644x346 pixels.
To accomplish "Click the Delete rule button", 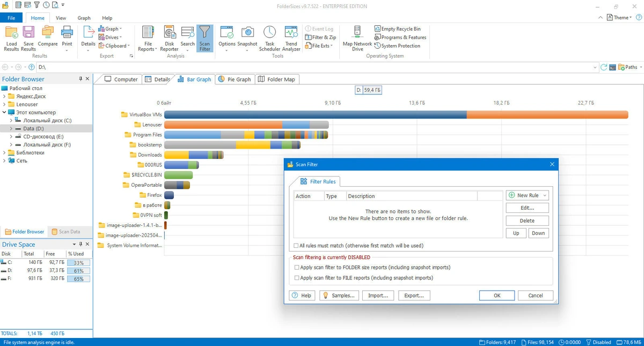I will click(x=527, y=220).
